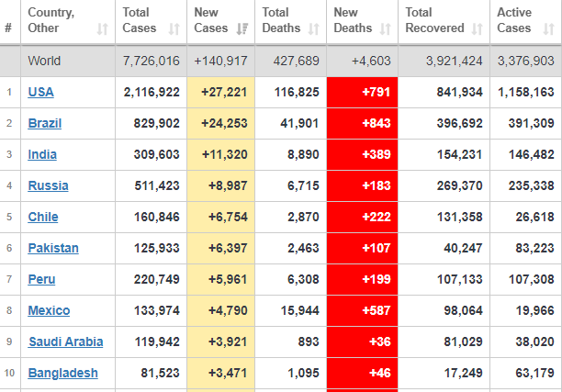Open the Mexico country link
The image size is (562, 392).
tap(49, 310)
